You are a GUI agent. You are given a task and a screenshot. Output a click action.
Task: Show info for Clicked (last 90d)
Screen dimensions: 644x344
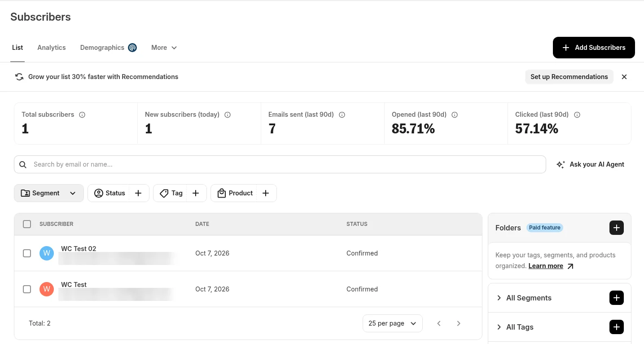[x=577, y=115]
